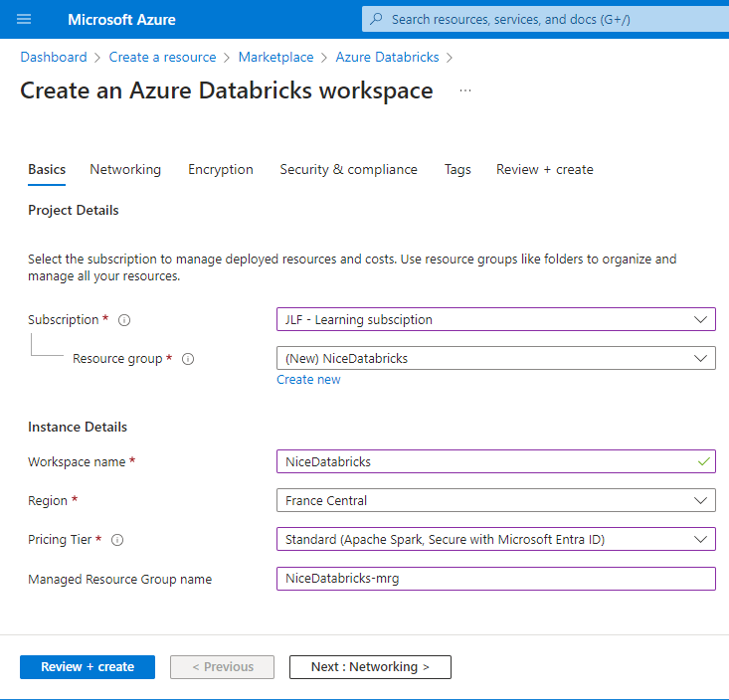This screenshot has width=729, height=700.
Task: Go to the Tags tab
Action: pos(457,170)
